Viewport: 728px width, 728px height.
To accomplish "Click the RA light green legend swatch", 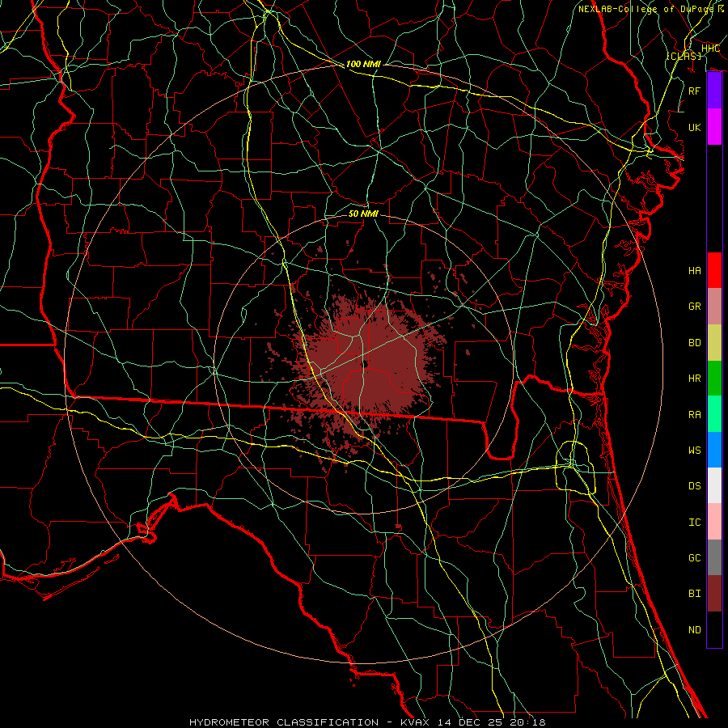I will tap(714, 414).
